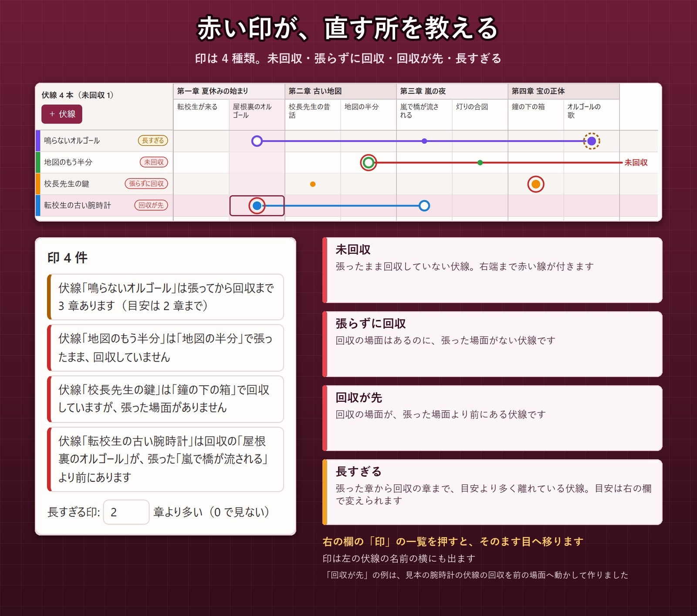The width and height of the screenshot is (697, 616).
Task: Click the green marker with the red ring
Action: 369,163
